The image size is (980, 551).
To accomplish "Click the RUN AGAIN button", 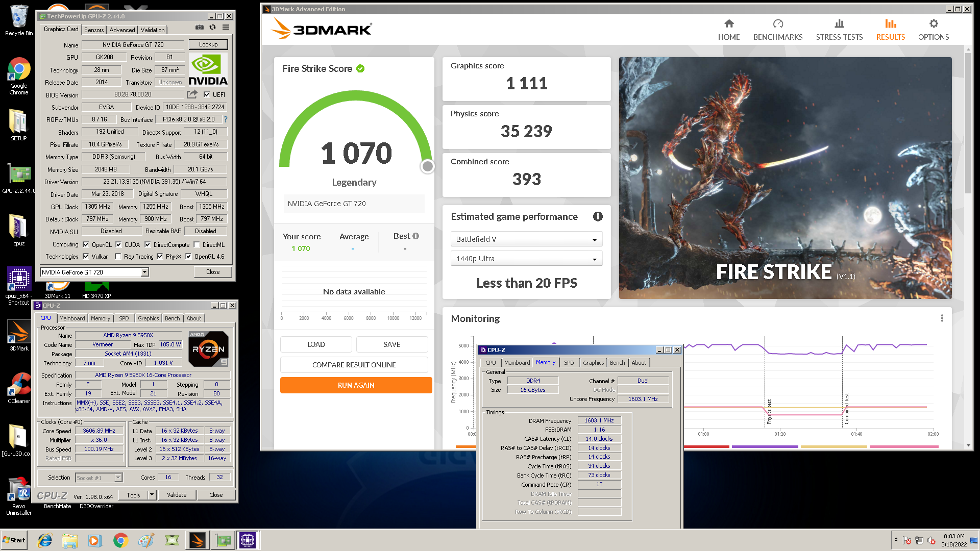I will [356, 385].
